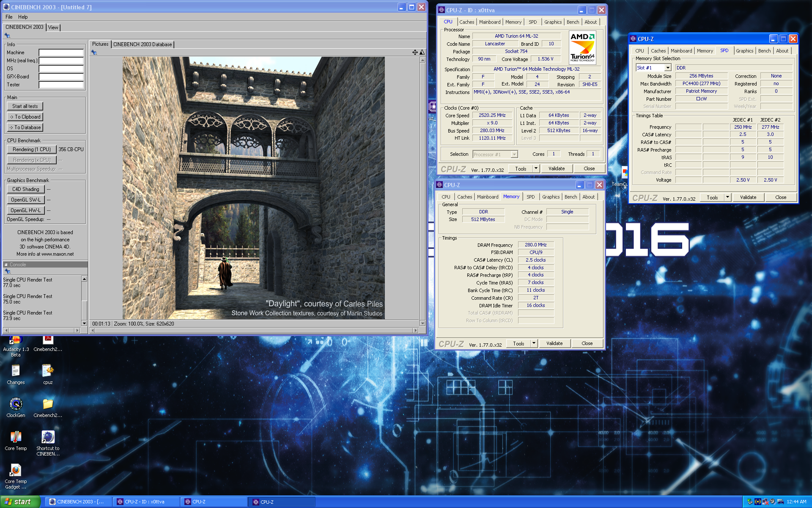The height and width of the screenshot is (508, 812).
Task: Click in the Machine input field
Action: pyautogui.click(x=61, y=52)
